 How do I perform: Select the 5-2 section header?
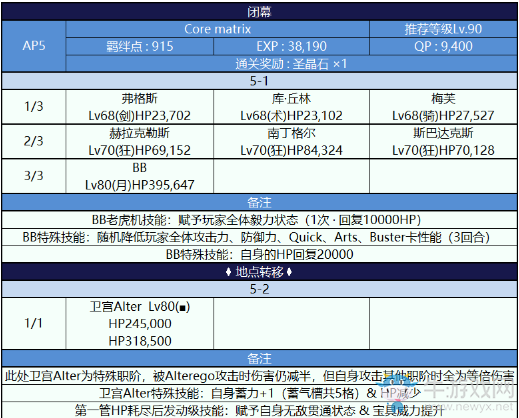[x=259, y=289]
